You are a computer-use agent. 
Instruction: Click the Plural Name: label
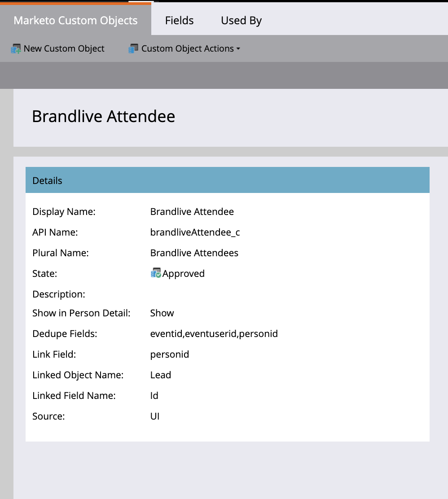point(61,253)
